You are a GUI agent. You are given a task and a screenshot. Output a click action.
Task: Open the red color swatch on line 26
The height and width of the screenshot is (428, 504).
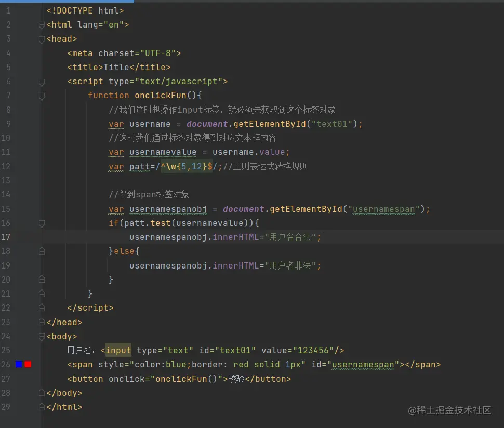[x=28, y=365]
